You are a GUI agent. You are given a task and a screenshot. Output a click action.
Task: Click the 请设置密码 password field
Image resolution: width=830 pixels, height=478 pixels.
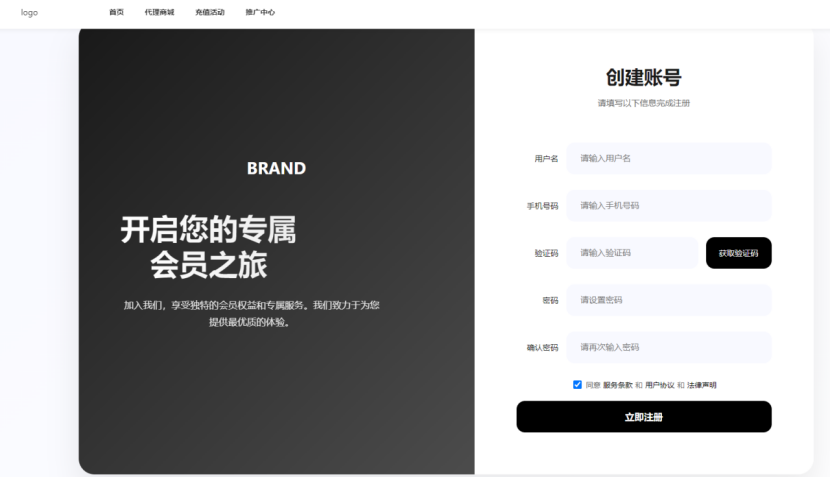668,300
